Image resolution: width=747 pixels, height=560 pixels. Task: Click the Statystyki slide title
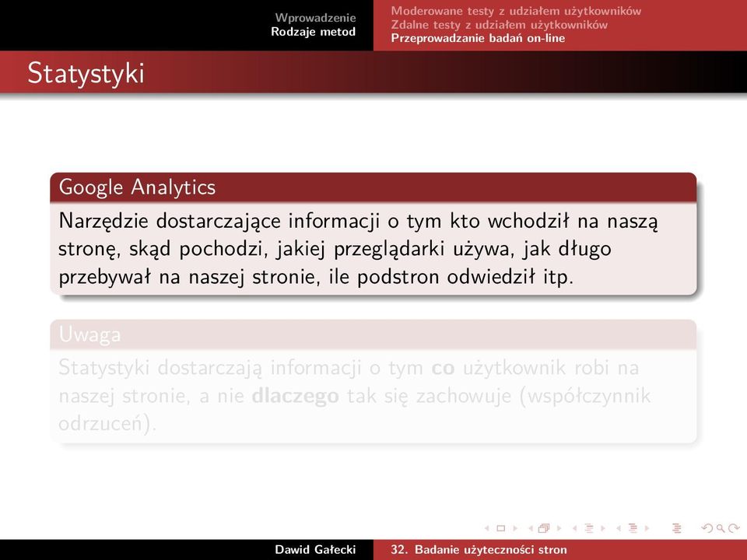[86, 74]
